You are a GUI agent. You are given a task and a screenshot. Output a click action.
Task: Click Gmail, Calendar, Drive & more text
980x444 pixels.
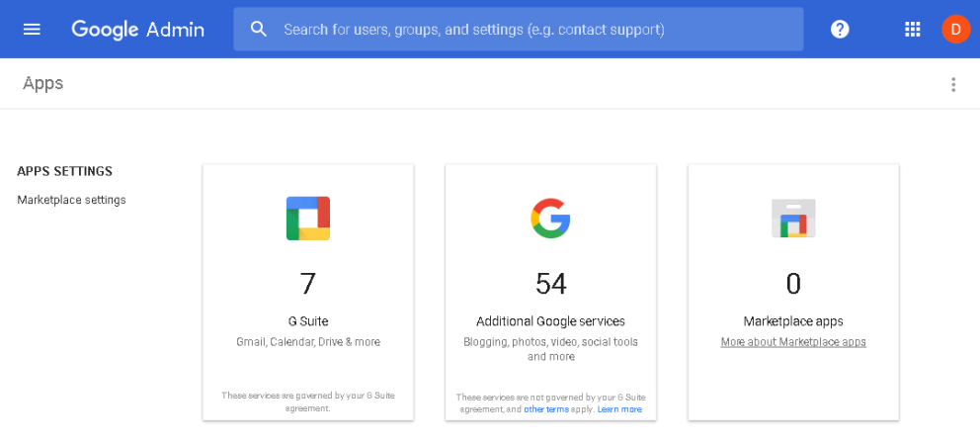308,342
